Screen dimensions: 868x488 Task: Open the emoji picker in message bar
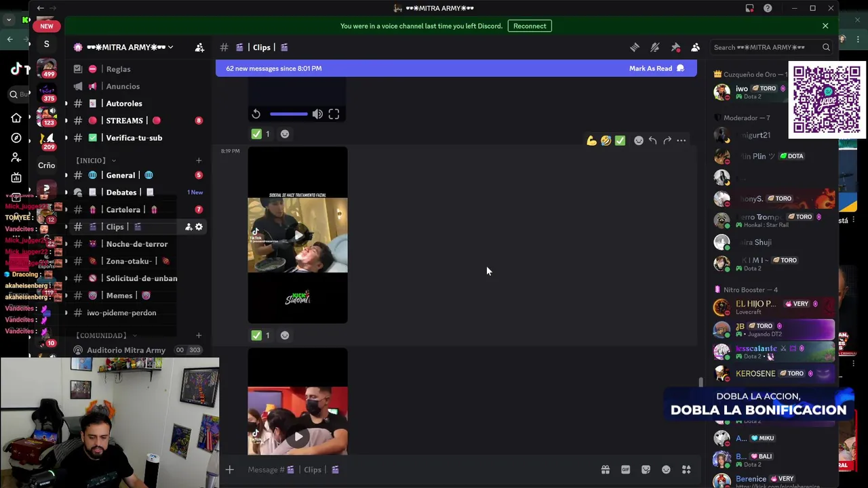pyautogui.click(x=666, y=470)
